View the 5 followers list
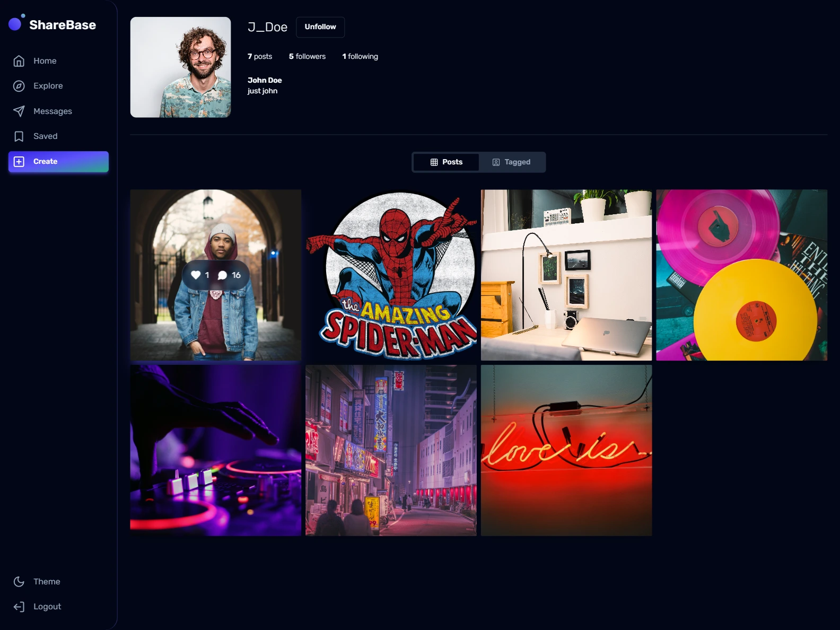The height and width of the screenshot is (630, 840). click(307, 57)
